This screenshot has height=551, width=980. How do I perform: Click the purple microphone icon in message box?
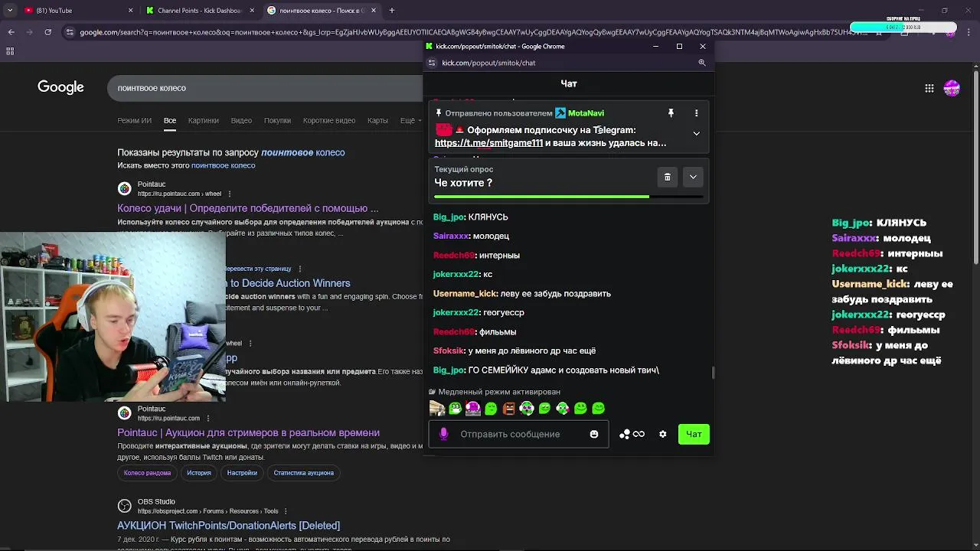click(x=443, y=434)
